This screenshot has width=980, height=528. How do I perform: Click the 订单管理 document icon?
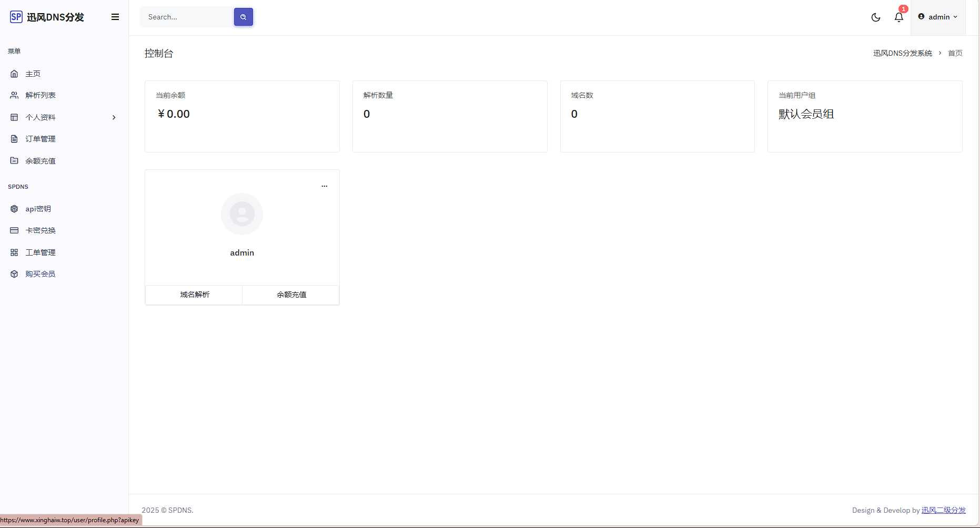pyautogui.click(x=14, y=139)
